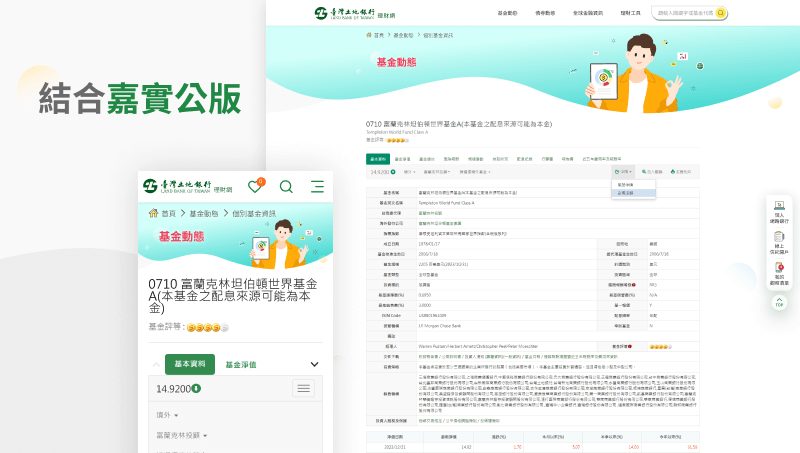The height and width of the screenshot is (453, 800).
Task: Choose the highlighted option in open dropdown
Action: click(632, 192)
